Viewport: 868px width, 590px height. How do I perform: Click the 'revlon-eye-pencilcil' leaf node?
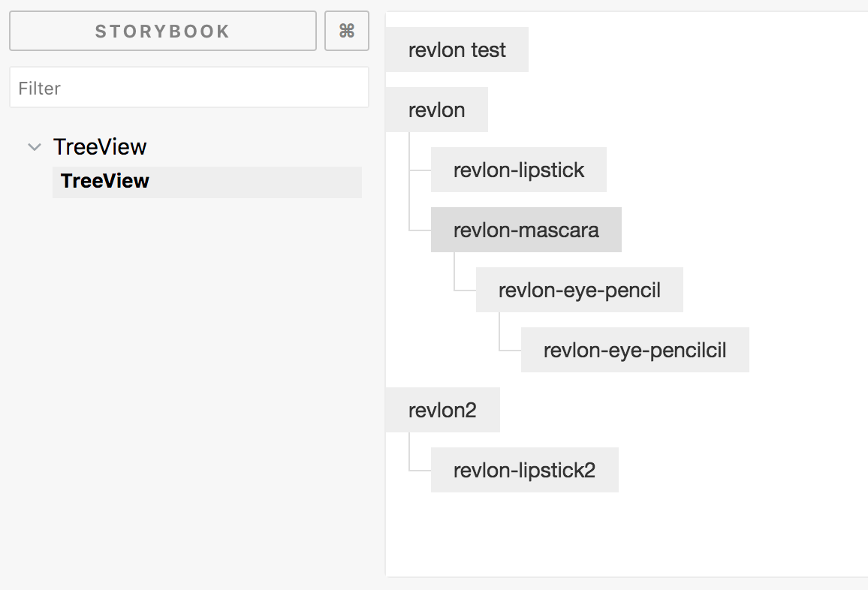click(x=634, y=350)
